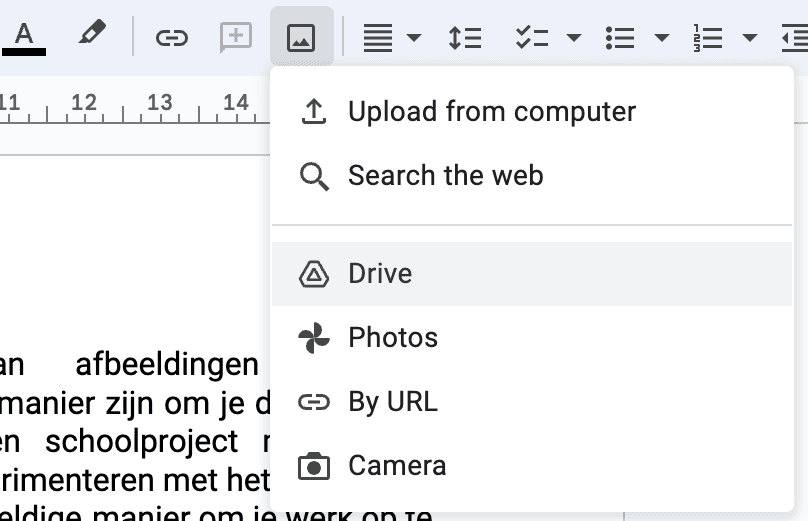Click the insert image toolbar button

(x=301, y=38)
